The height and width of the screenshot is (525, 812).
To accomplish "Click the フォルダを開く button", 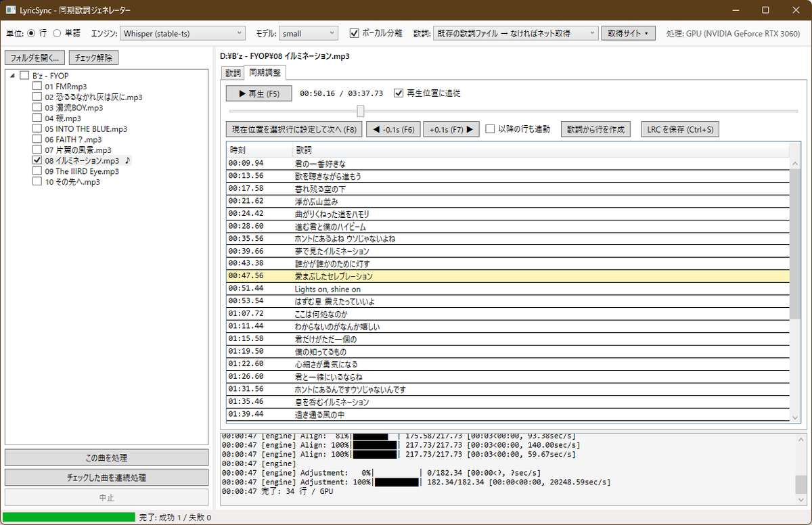I will [x=35, y=58].
